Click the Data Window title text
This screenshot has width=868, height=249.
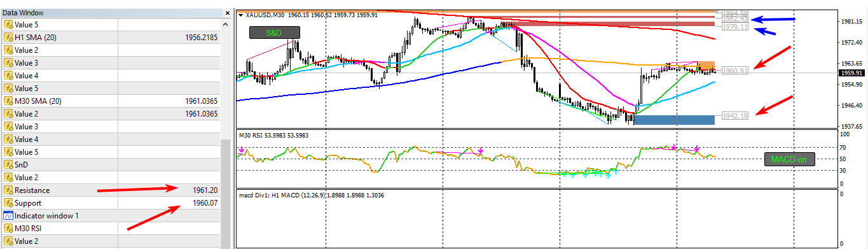(x=23, y=12)
